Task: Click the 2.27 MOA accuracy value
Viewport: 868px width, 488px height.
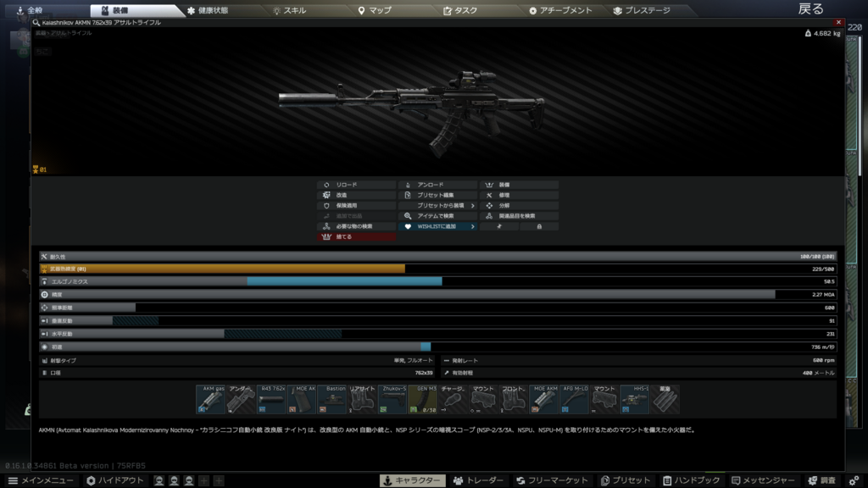Action: click(823, 295)
